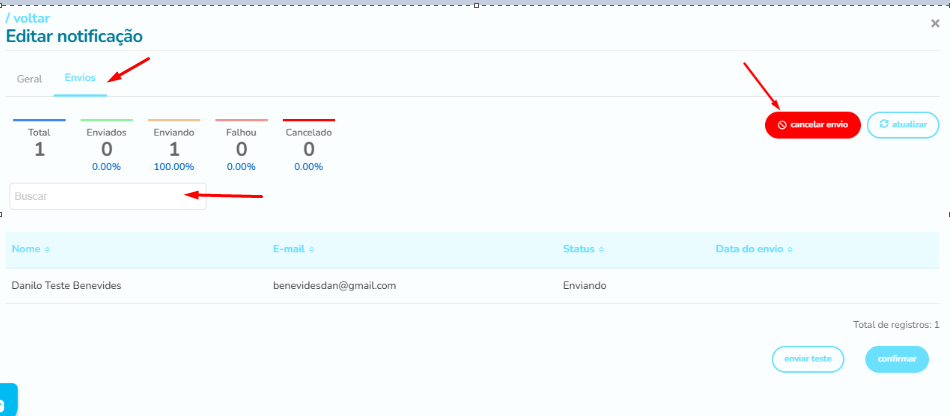Viewport: 950px width, 416px height.
Task: Click the ban icon in cancelar envio
Action: [x=782, y=125]
